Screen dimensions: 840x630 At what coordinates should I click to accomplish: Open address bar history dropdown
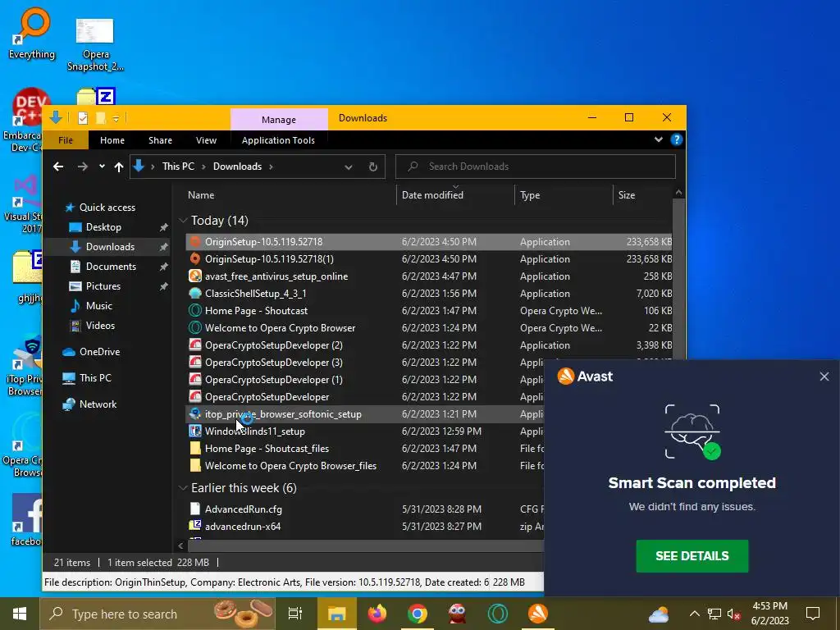tap(348, 167)
